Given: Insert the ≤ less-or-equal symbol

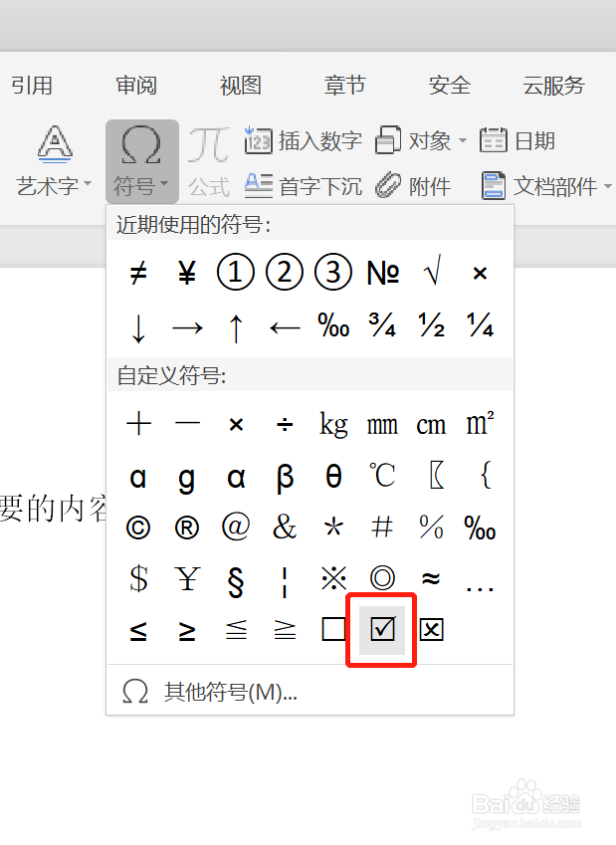Looking at the screenshot, I should pyautogui.click(x=138, y=631).
